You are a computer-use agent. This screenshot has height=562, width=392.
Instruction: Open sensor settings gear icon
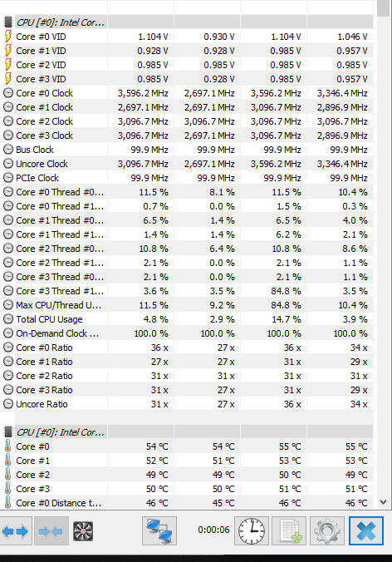327,530
